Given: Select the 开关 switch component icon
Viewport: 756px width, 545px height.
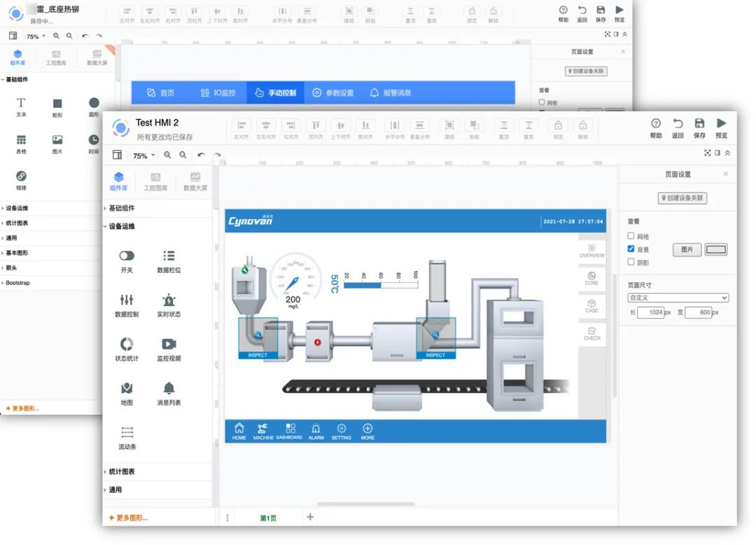Looking at the screenshot, I should [127, 256].
